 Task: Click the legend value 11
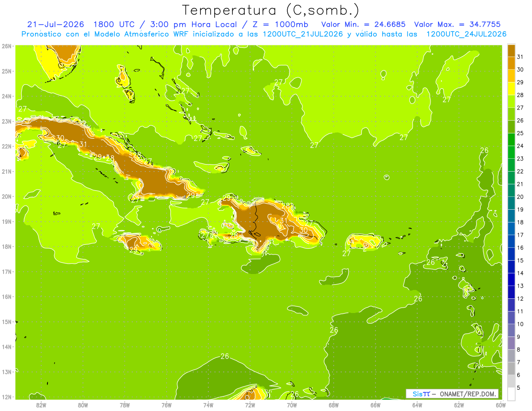pos(520,311)
